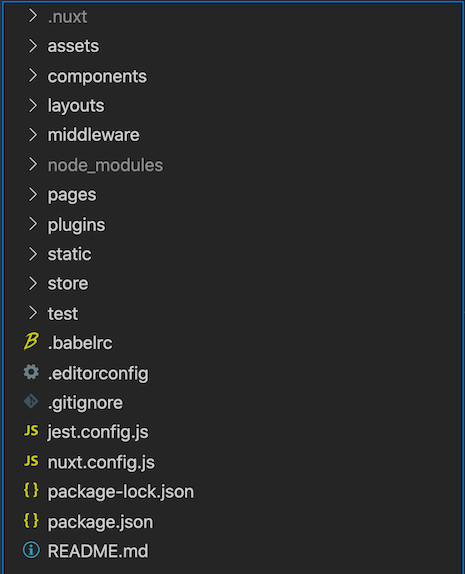The width and height of the screenshot is (465, 574).
Task: Click the JS icon beside nuxt.config.js
Action: [31, 461]
